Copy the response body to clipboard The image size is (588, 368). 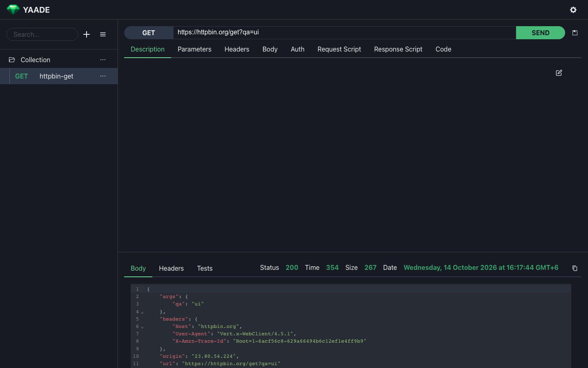(575, 268)
